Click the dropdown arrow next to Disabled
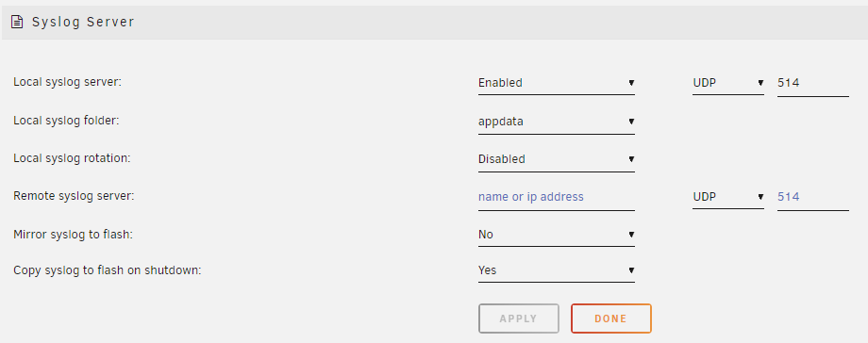The height and width of the screenshot is (343, 868). click(631, 159)
